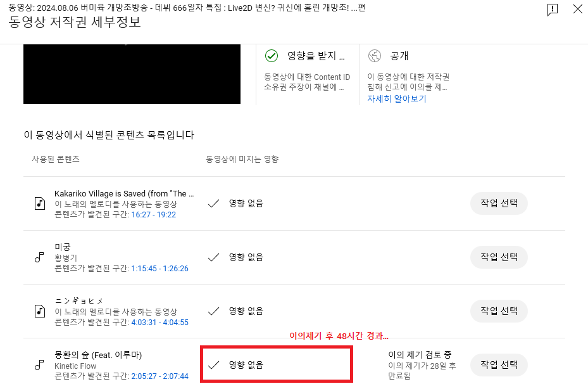Open 작업 선택 for ニンギョヒメ
This screenshot has width=588, height=391.
click(499, 311)
